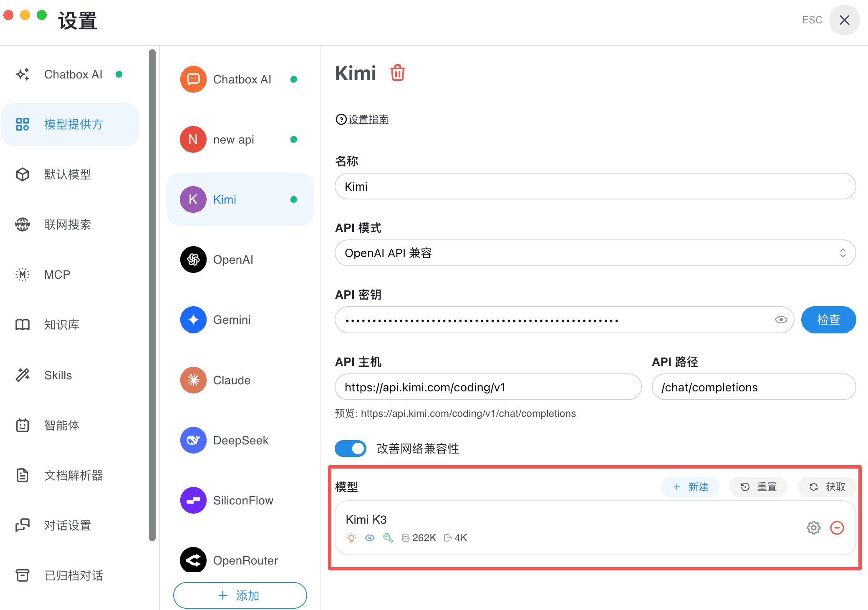Viewport: 868px width, 610px height.
Task: Open the 联网搜索 settings section
Action: [70, 224]
